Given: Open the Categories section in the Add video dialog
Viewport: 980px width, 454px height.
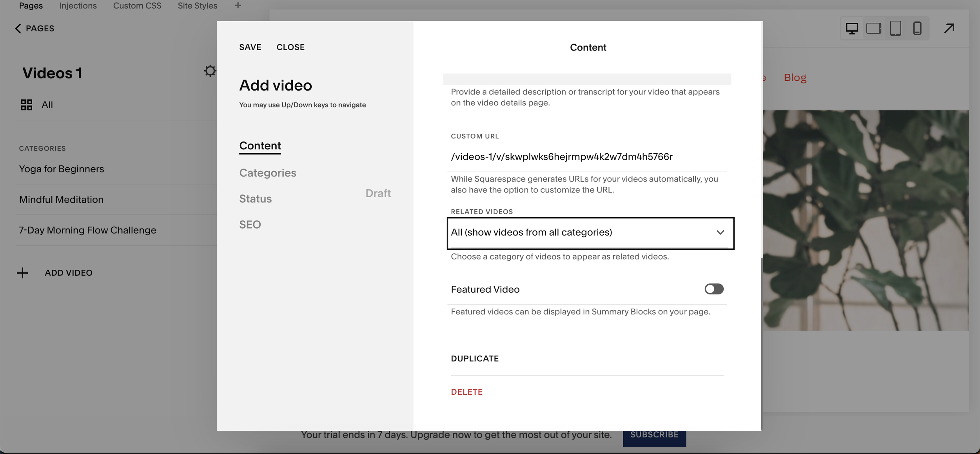Looking at the screenshot, I should pyautogui.click(x=268, y=173).
